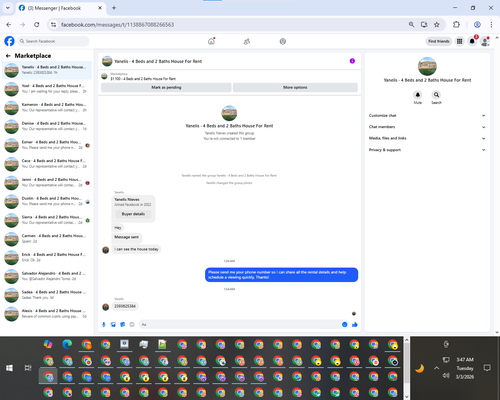This screenshot has height=400, width=500.
Task: Bookmark this page with the star icon
Action: (437, 24)
